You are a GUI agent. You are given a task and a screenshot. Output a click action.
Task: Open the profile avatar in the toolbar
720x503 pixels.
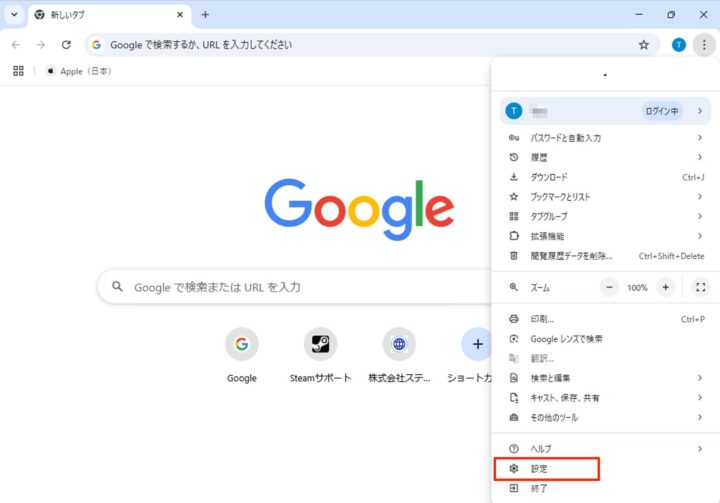679,45
